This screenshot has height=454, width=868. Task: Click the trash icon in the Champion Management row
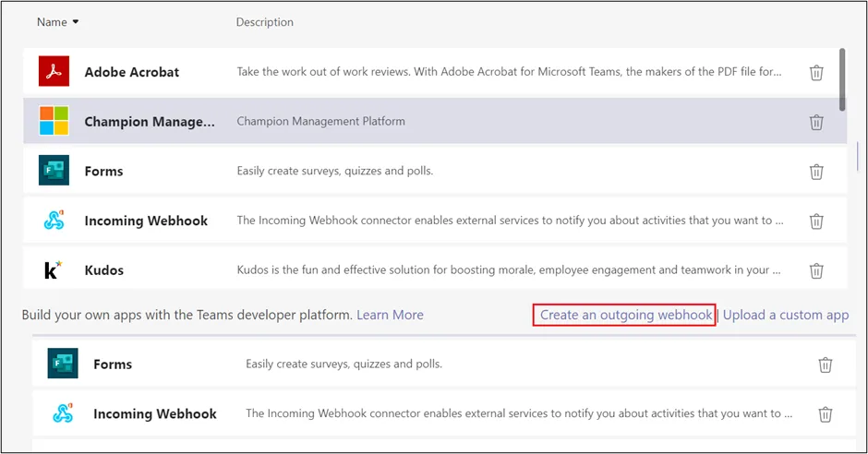816,122
